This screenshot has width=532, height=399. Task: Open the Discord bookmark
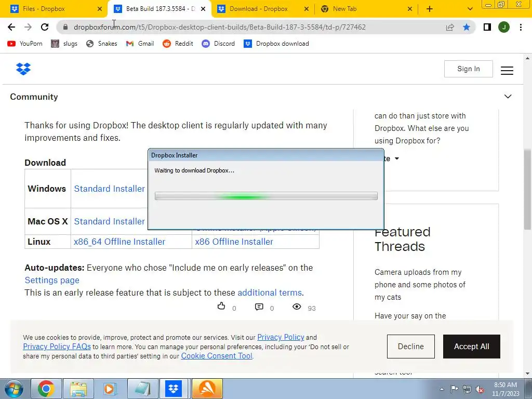click(x=218, y=44)
